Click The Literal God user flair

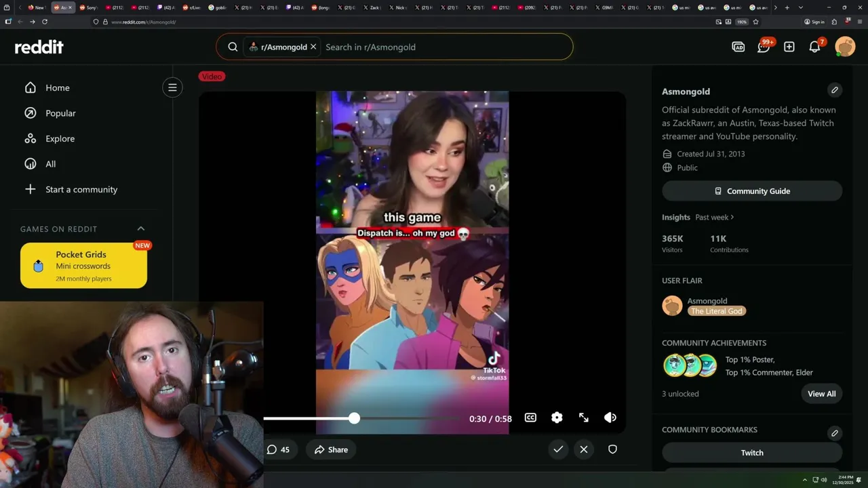(717, 311)
